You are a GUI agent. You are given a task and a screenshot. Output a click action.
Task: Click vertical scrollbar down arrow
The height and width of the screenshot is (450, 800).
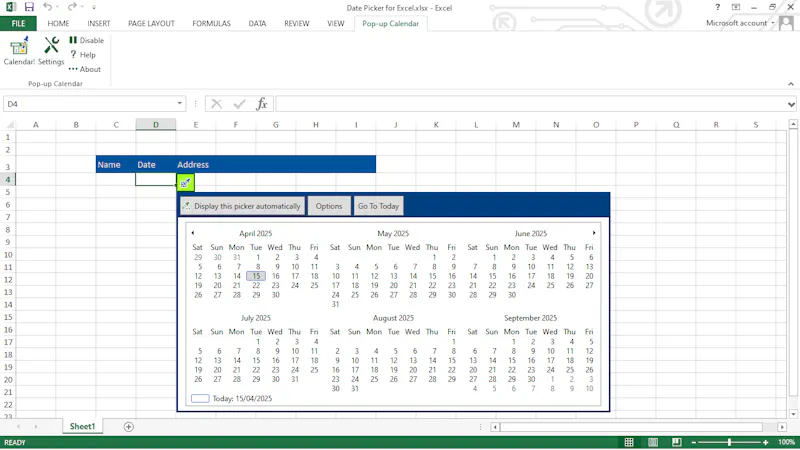[x=793, y=414]
